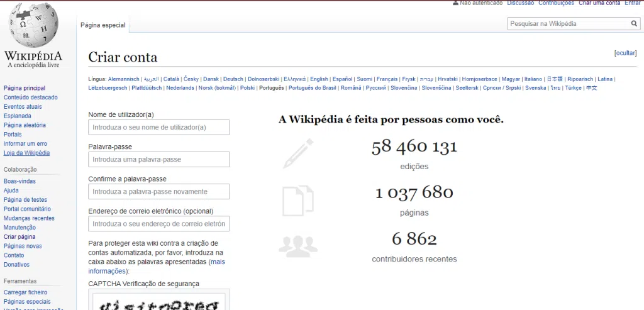The height and width of the screenshot is (310, 644).
Task: Switch language to Hrvatski
Action: click(x=448, y=79)
